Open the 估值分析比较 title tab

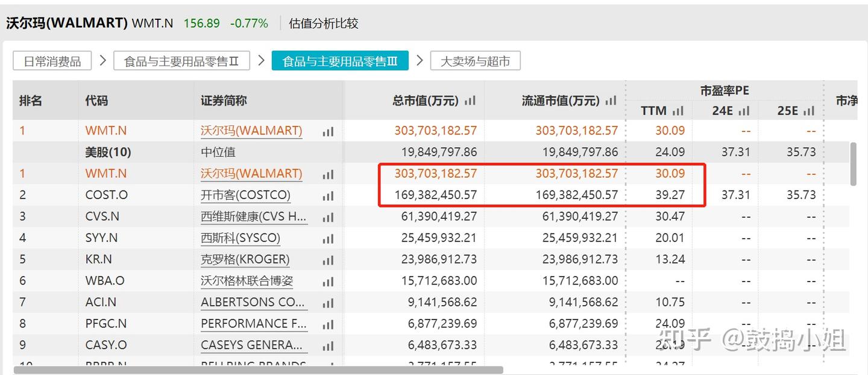tap(324, 24)
